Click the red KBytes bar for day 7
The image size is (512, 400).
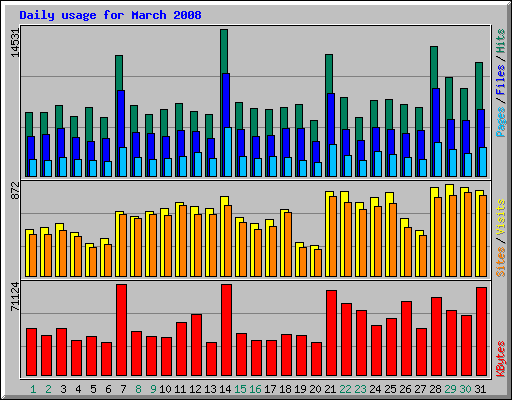121,330
